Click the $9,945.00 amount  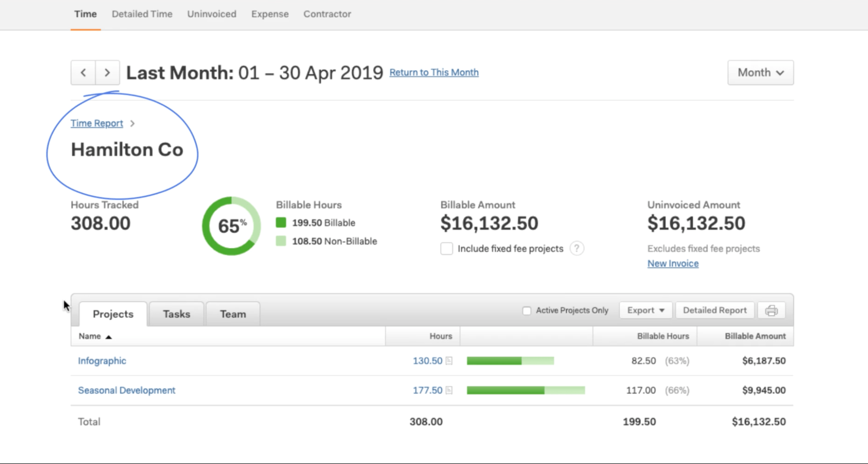click(x=764, y=390)
